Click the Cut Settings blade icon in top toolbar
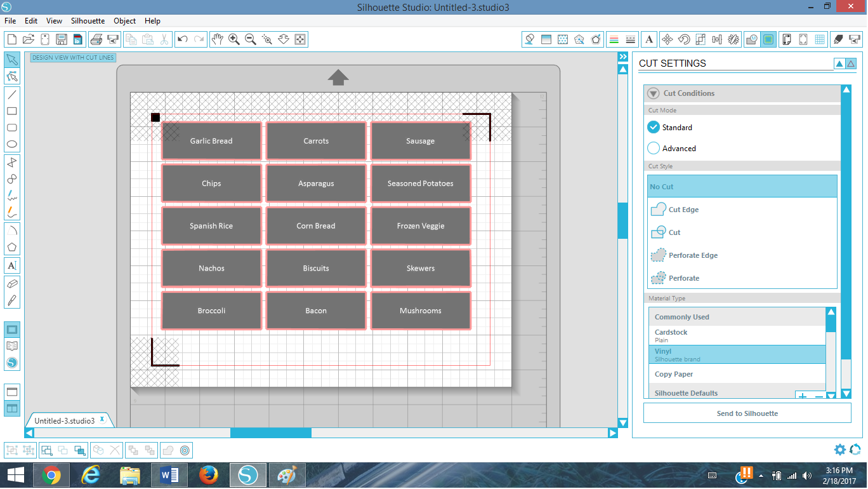The width and height of the screenshot is (868, 489). [838, 39]
